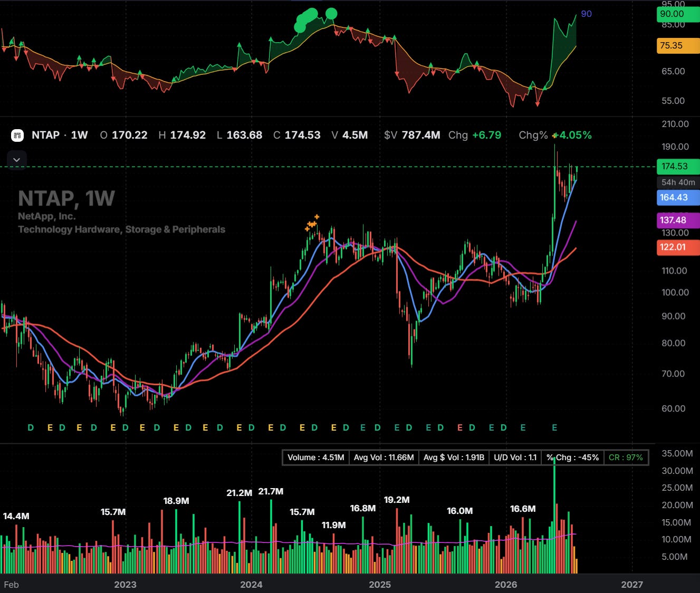This screenshot has width=700, height=593.
Task: Click the Avg Vol : 11.66M table cell
Action: 383,458
